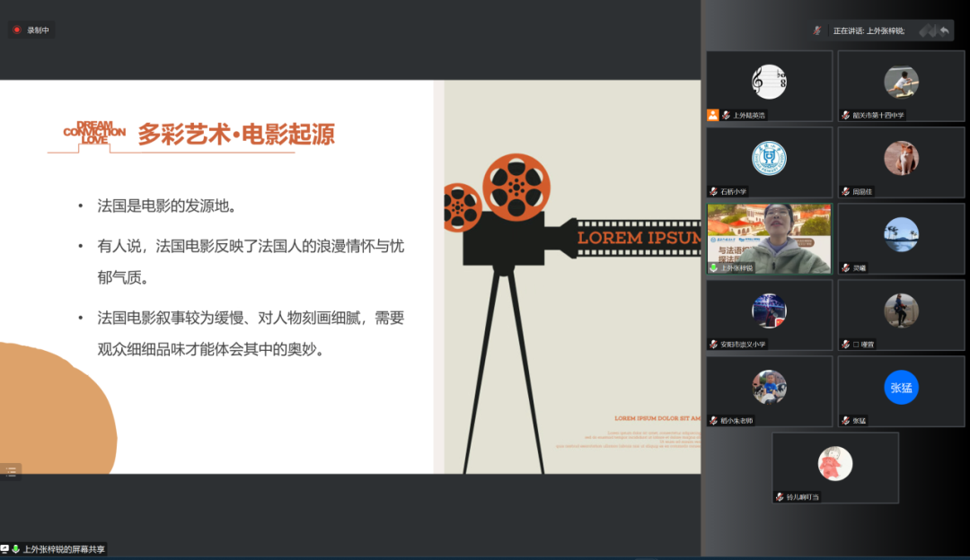
Task: Select the cat avatar of 周易佳
Action: coord(901,158)
